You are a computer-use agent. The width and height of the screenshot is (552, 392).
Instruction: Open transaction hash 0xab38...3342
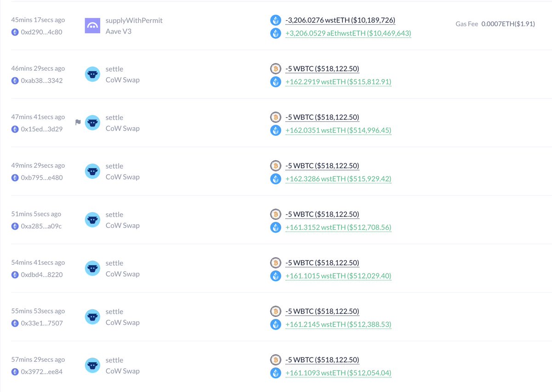42,80
